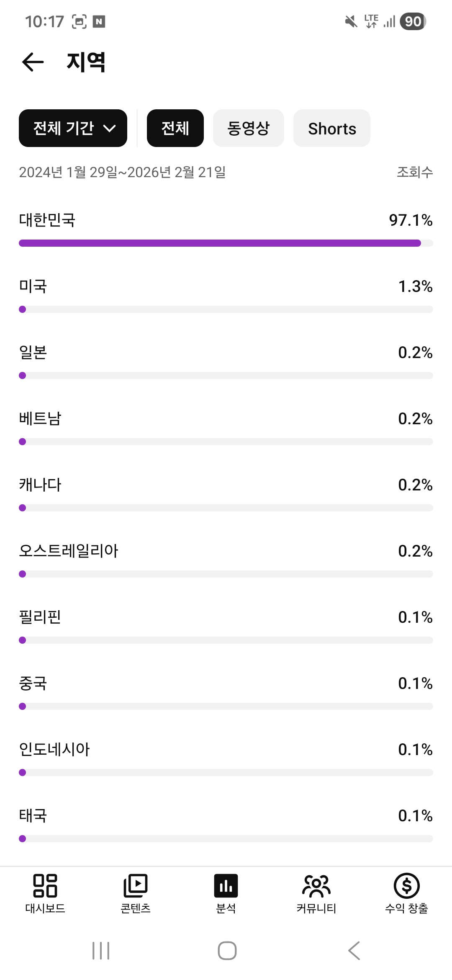Tap the 오스트레일리아 region entry
Image resolution: width=452 pixels, height=980 pixels.
[69, 551]
